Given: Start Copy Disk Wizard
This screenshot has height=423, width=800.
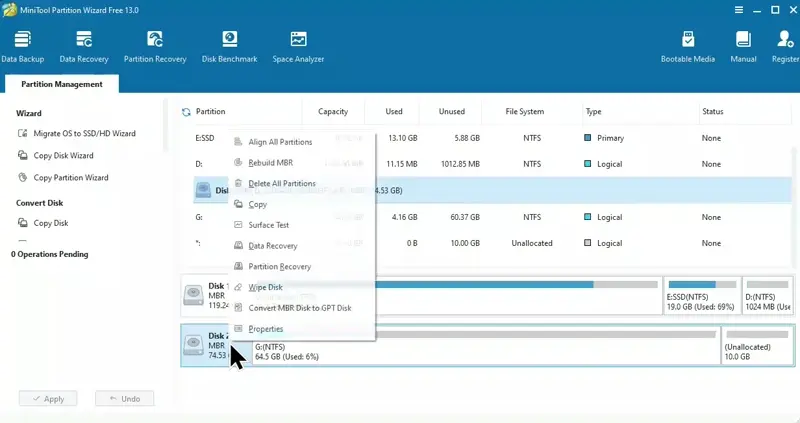Looking at the screenshot, I should [56, 155].
